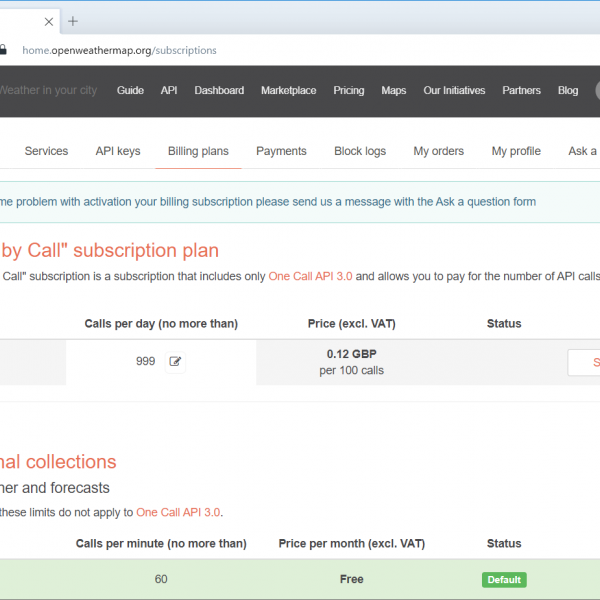The height and width of the screenshot is (600, 600).
Task: Open Marketplace from the top navigation
Action: click(x=288, y=90)
